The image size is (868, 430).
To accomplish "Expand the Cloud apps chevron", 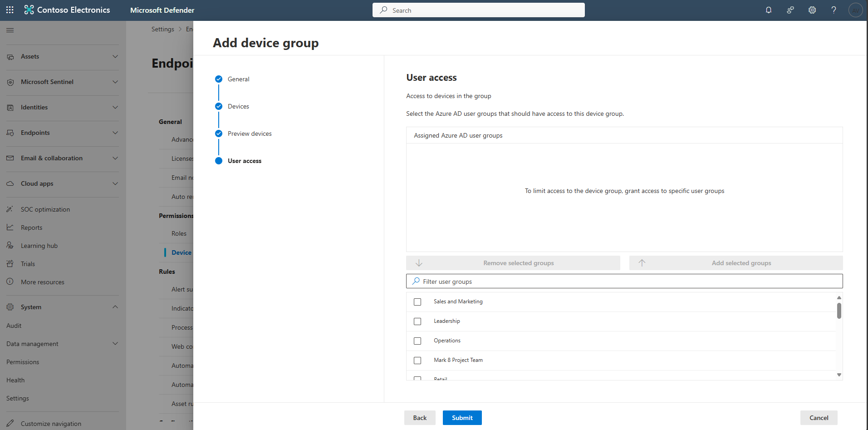I will (115, 184).
